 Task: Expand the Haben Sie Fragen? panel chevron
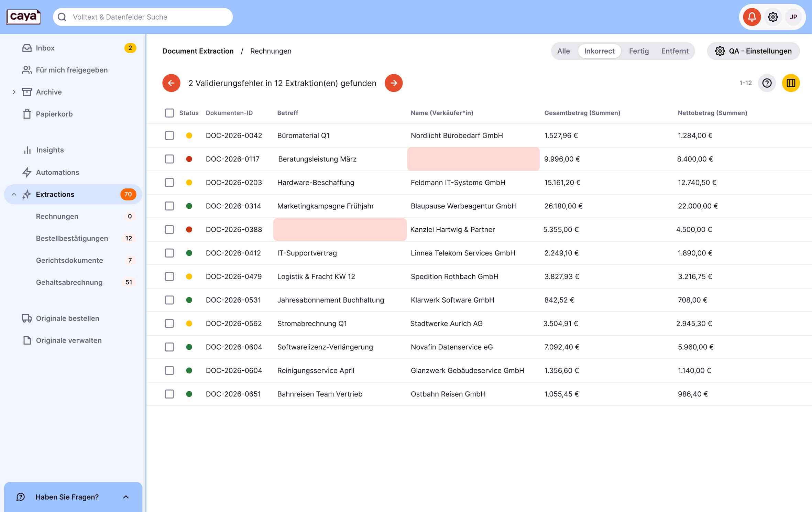click(126, 497)
